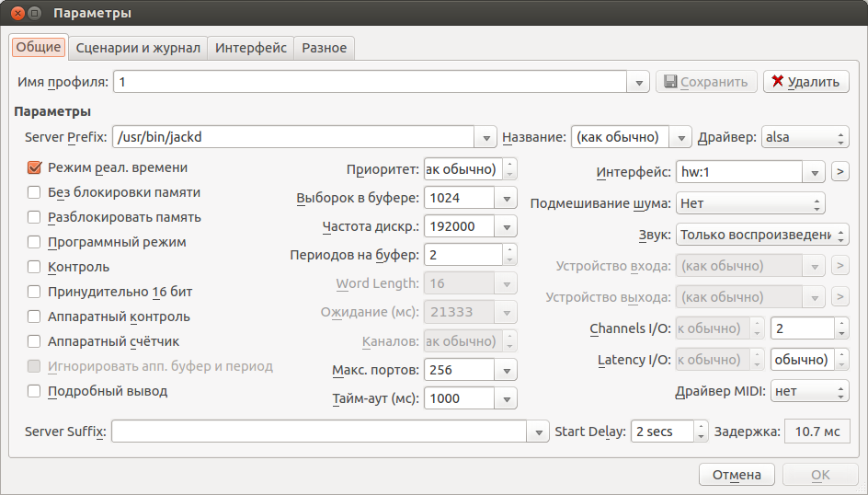This screenshot has height=495, width=868.
Task: Open Подмешивание шума selector
Action: click(750, 203)
